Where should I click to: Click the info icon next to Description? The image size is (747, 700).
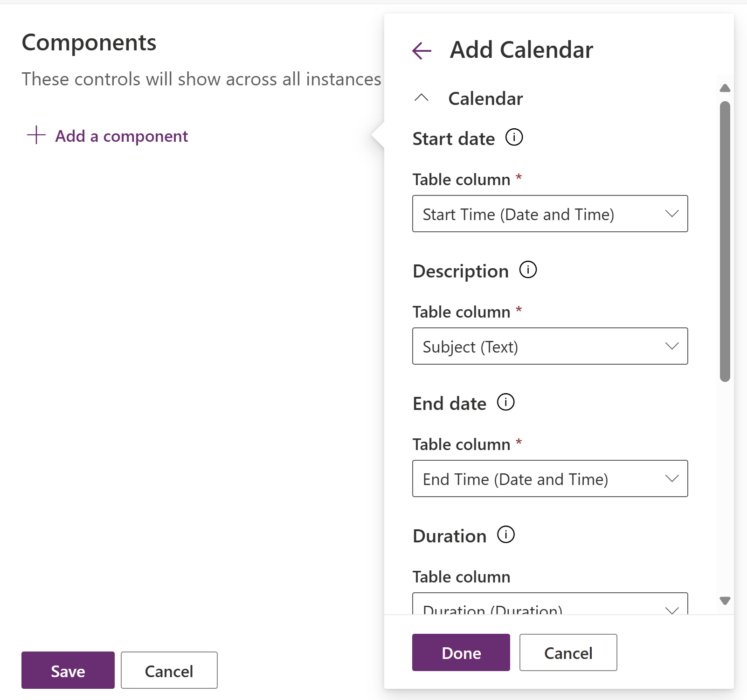(528, 270)
